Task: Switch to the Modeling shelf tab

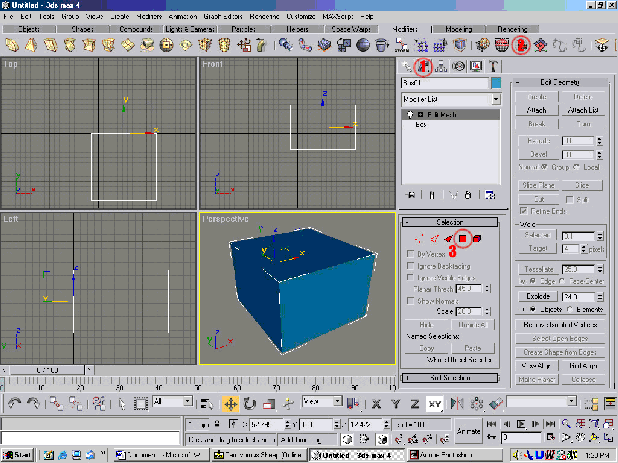Action: pos(459,30)
